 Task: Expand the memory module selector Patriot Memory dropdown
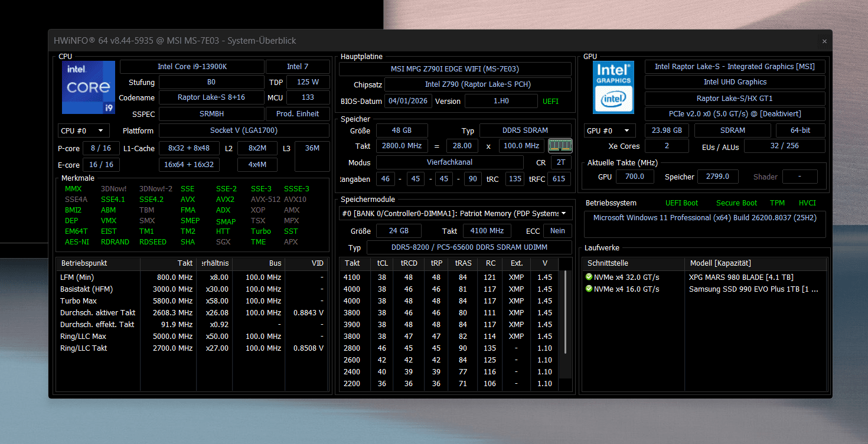pyautogui.click(x=456, y=213)
